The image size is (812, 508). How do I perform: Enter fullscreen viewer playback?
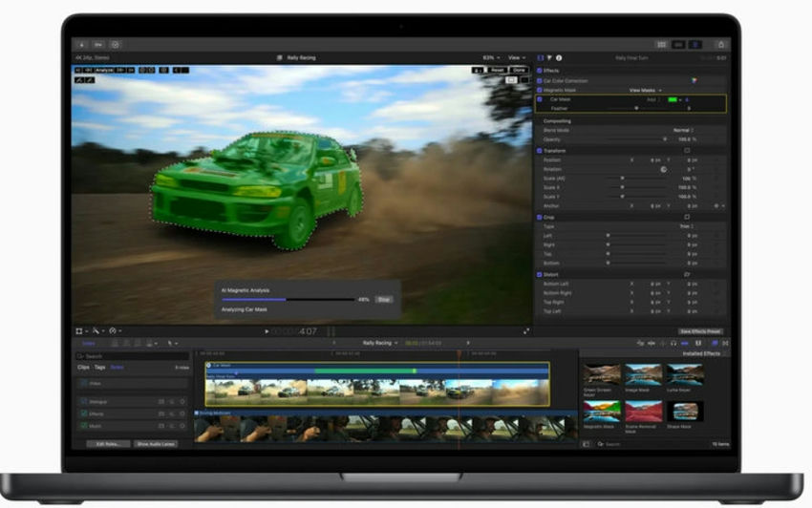(x=526, y=331)
